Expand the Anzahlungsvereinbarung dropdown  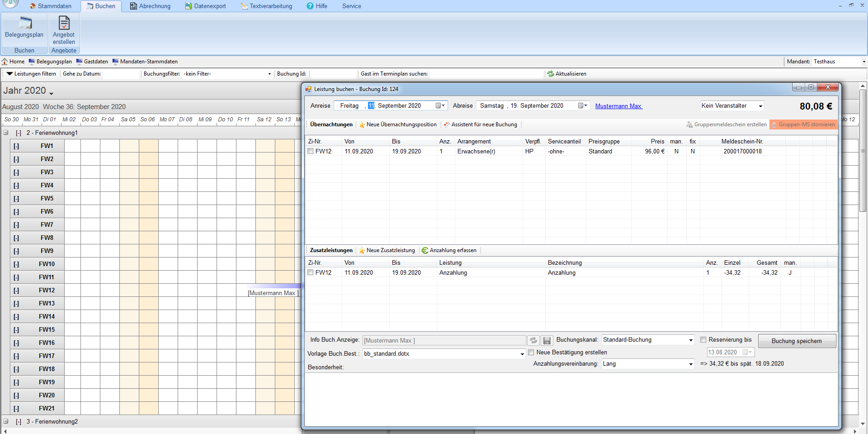(691, 364)
